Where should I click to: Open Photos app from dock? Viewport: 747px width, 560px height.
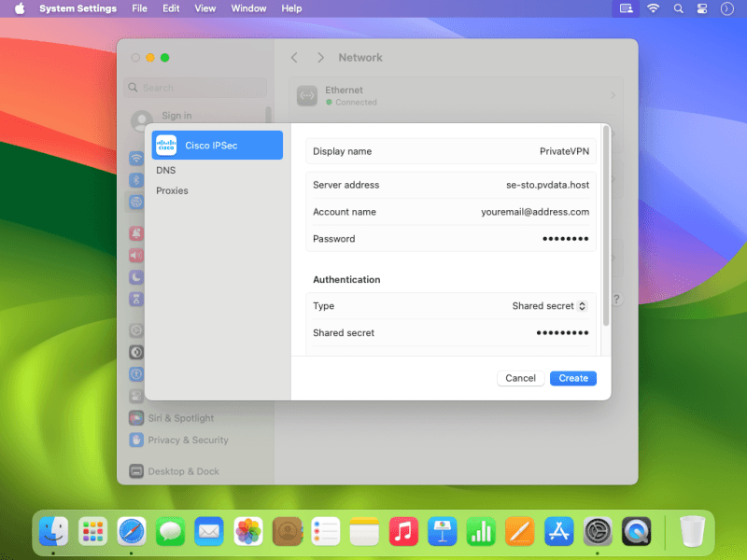click(248, 532)
